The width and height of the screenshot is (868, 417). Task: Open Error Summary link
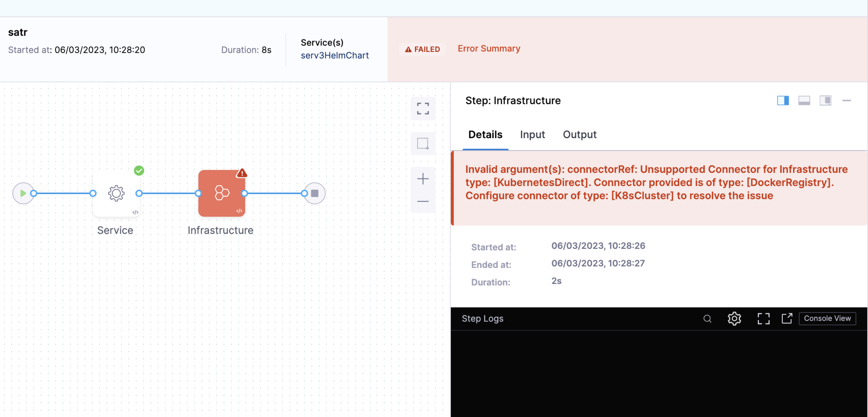point(489,48)
